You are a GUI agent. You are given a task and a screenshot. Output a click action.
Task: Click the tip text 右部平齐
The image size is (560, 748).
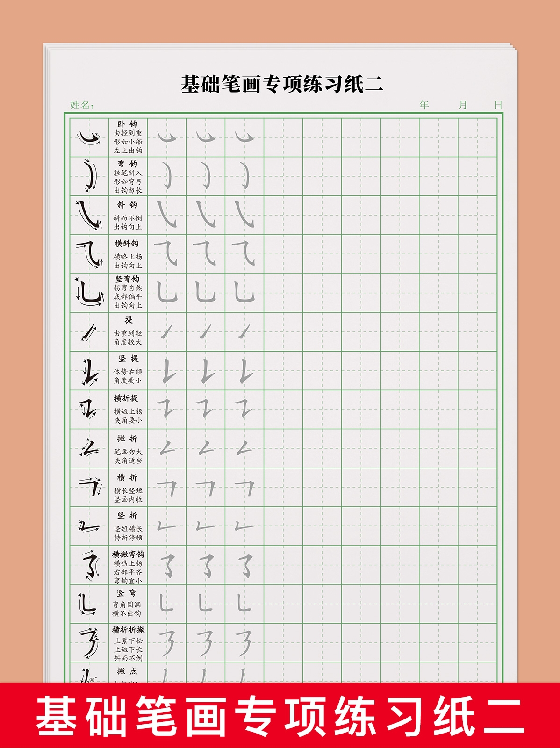pyautogui.click(x=128, y=572)
